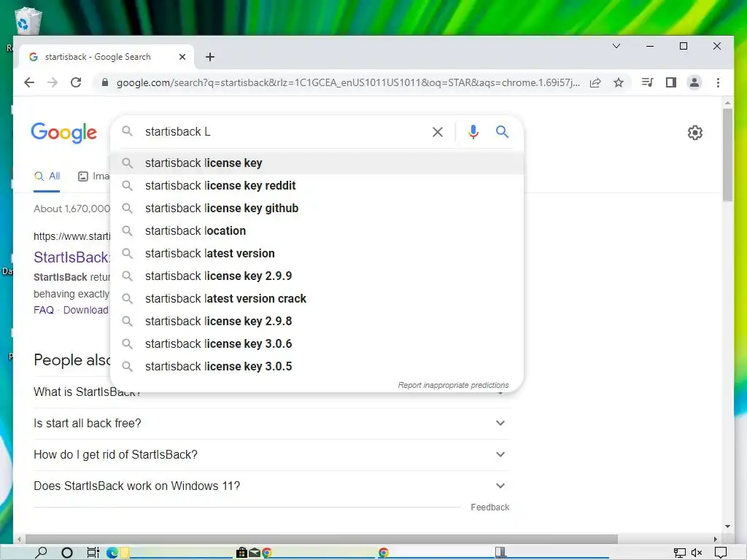Click the Feedback link below questions

click(x=489, y=507)
